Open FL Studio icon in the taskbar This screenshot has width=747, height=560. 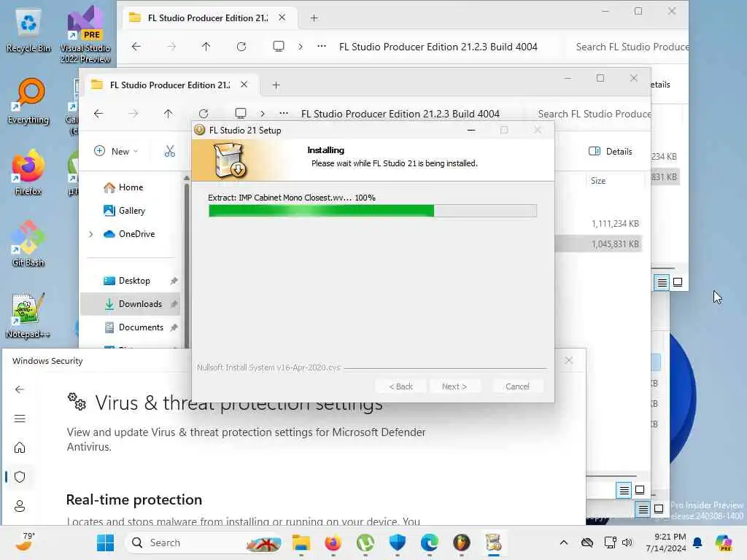[x=461, y=542]
